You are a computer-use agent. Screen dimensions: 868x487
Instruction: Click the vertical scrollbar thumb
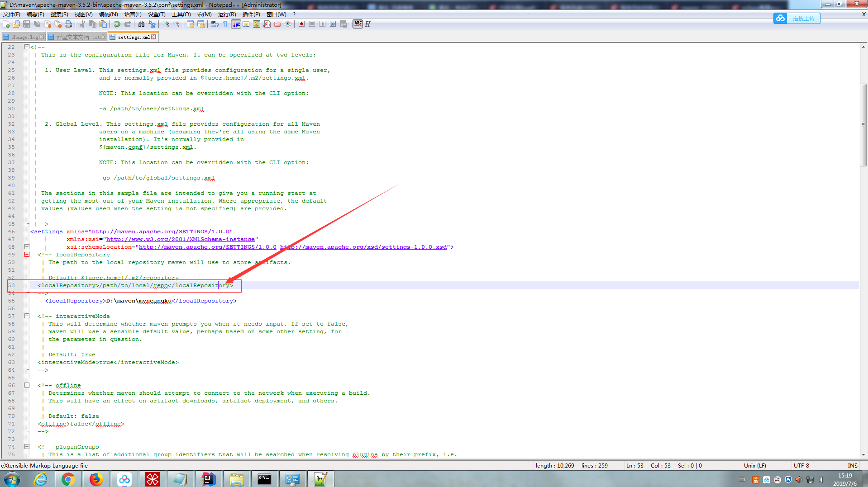coord(863,125)
